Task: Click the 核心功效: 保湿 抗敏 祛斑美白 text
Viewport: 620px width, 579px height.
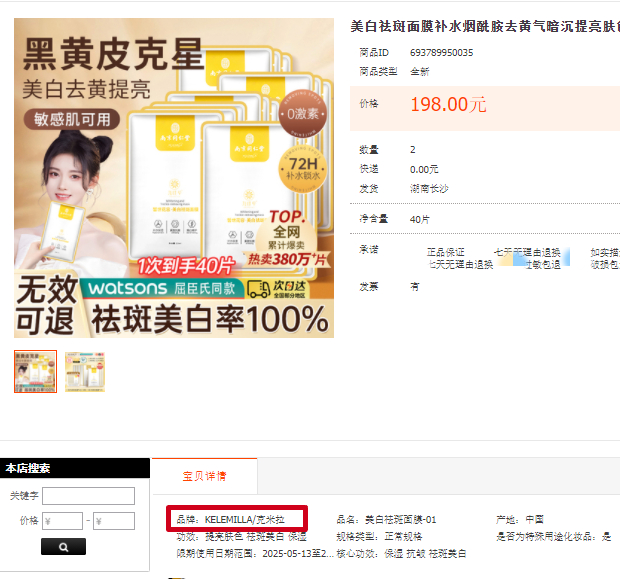Action: (401, 554)
